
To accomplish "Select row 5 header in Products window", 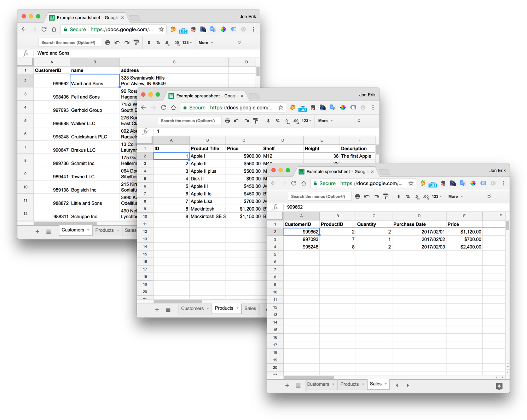I will coord(145,179).
